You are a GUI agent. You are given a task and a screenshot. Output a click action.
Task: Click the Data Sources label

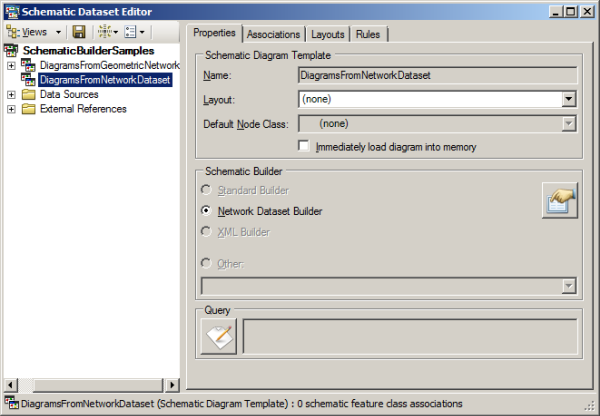tap(69, 94)
